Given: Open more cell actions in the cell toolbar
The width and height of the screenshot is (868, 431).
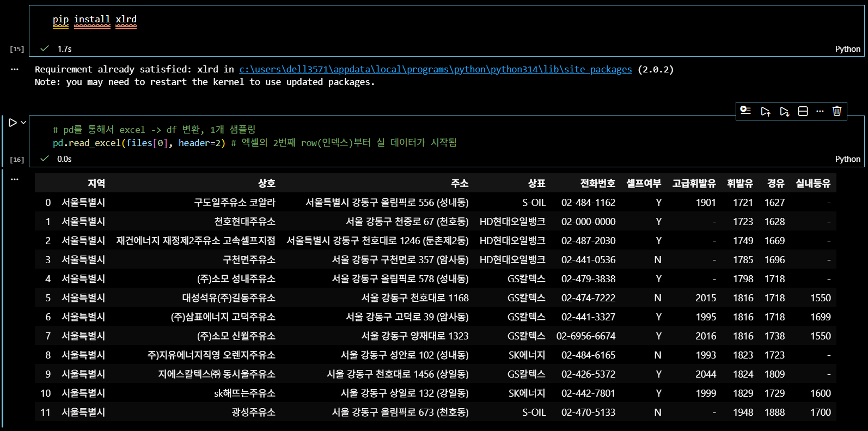Looking at the screenshot, I should (820, 111).
